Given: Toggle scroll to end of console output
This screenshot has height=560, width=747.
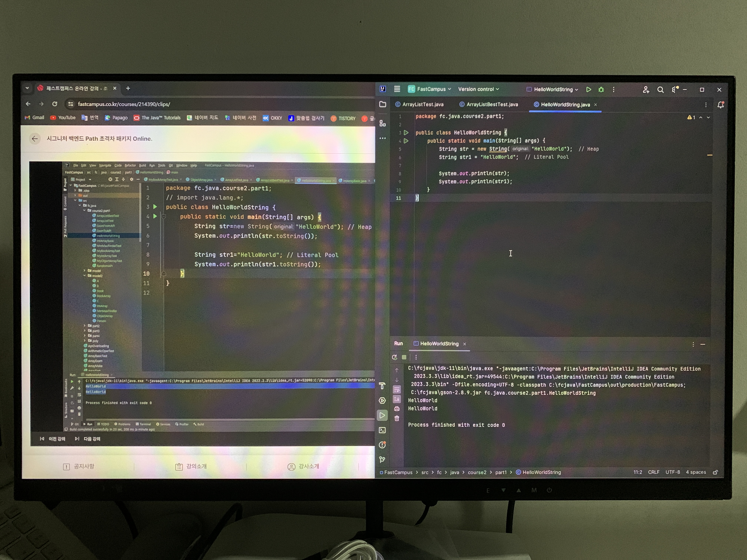Looking at the screenshot, I should (x=397, y=399).
